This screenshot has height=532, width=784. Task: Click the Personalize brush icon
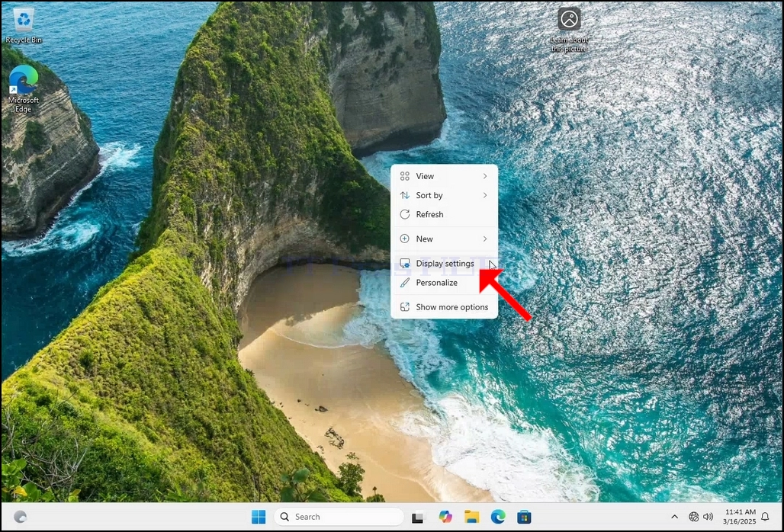tap(404, 283)
